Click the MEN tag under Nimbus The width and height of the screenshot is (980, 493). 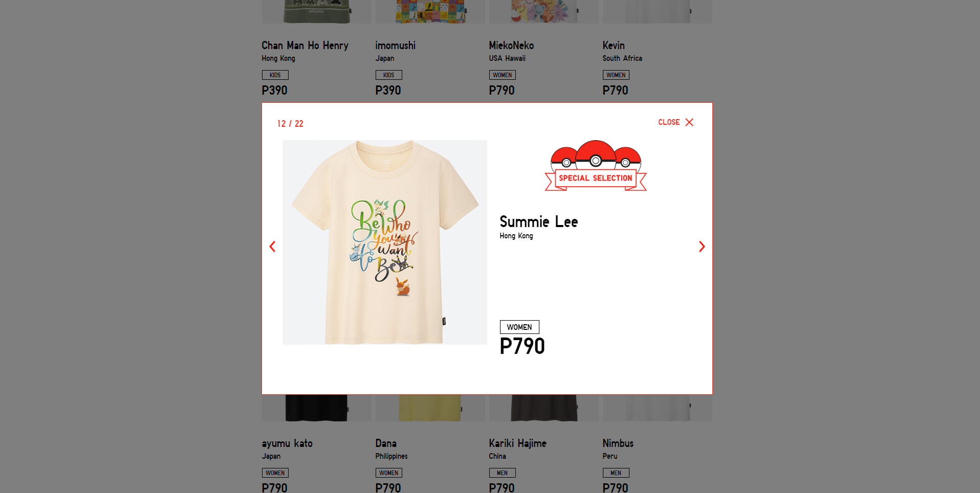pos(616,473)
